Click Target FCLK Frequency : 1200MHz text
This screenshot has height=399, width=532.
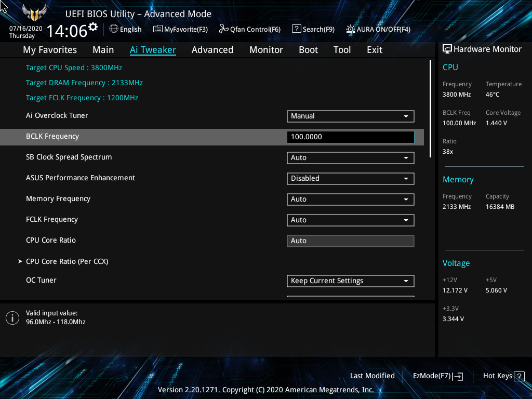click(82, 98)
